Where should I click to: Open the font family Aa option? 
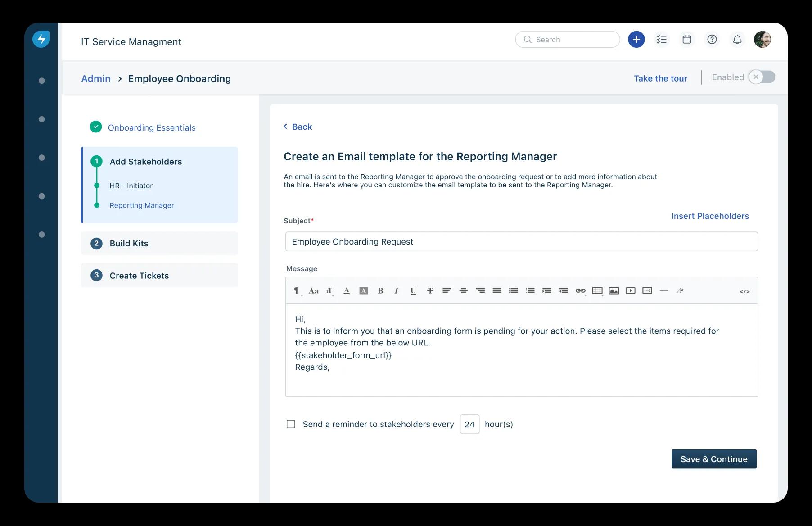tap(313, 291)
